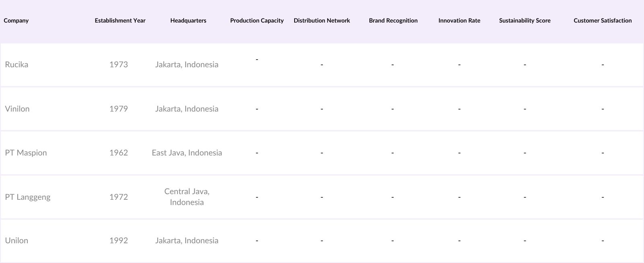The height and width of the screenshot is (263, 644).
Task: Select the Headquarters column header
Action: [188, 21]
